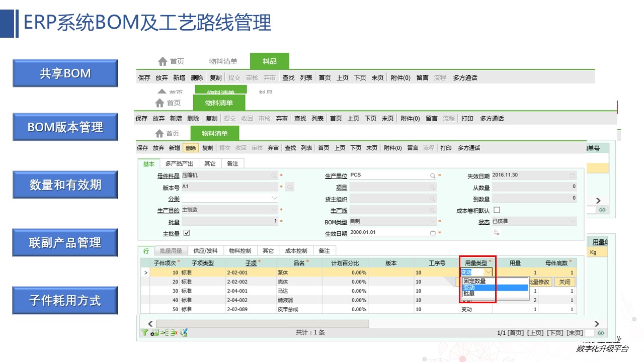The width and height of the screenshot is (644, 362).
Task: Toggle the 主批量 checkbox
Action: (x=187, y=233)
